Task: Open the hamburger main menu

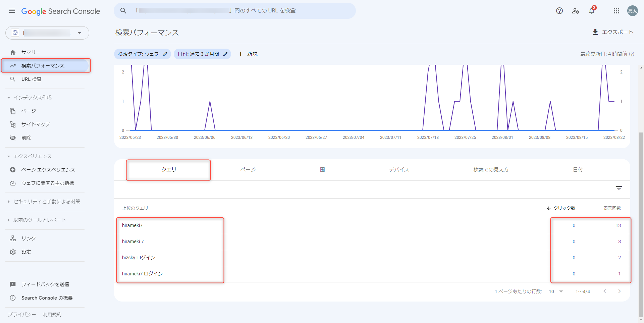Action: (12, 11)
